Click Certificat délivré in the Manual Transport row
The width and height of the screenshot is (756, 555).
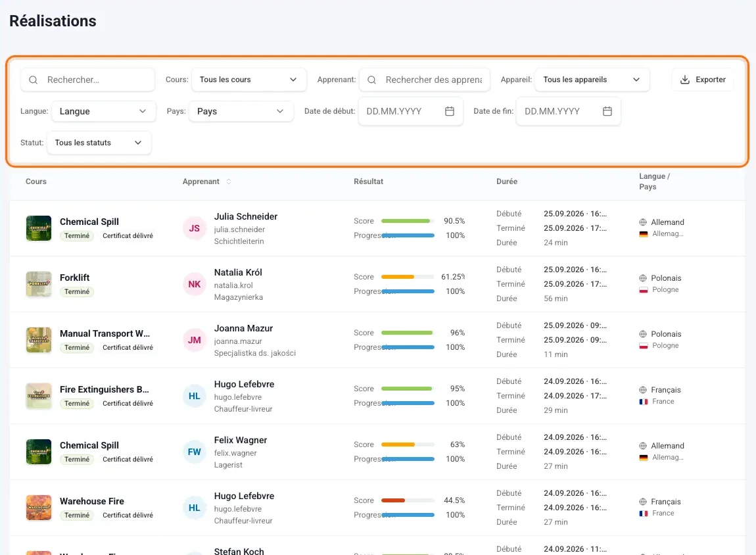[128, 348]
